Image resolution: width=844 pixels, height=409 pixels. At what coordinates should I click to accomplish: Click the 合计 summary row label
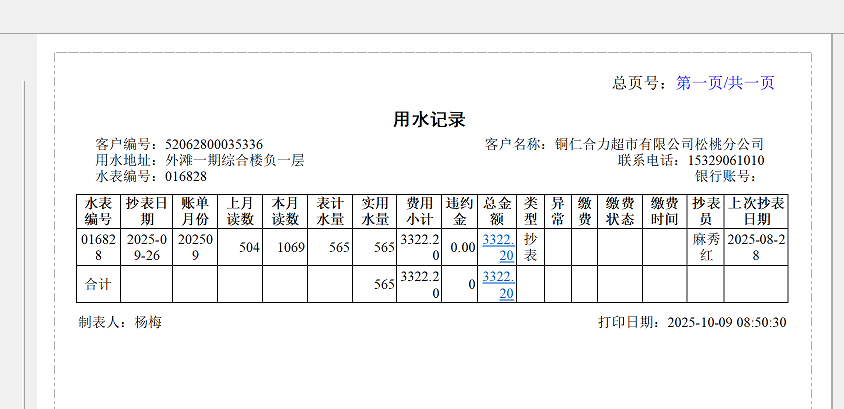98,284
